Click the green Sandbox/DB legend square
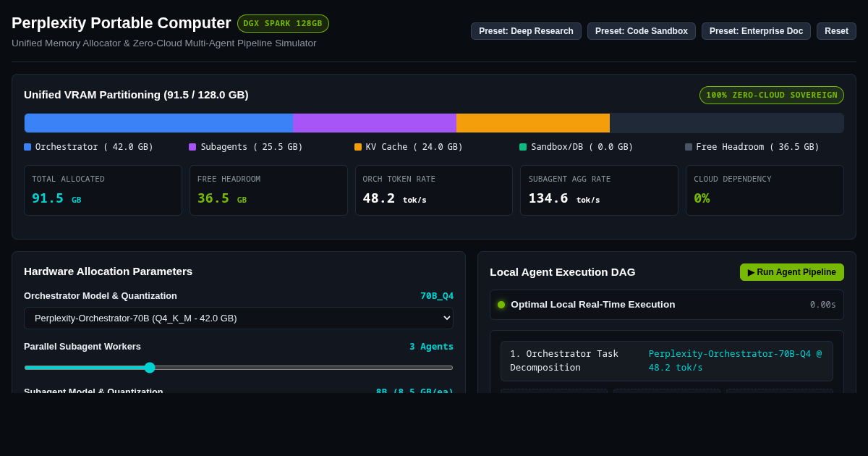 point(523,147)
